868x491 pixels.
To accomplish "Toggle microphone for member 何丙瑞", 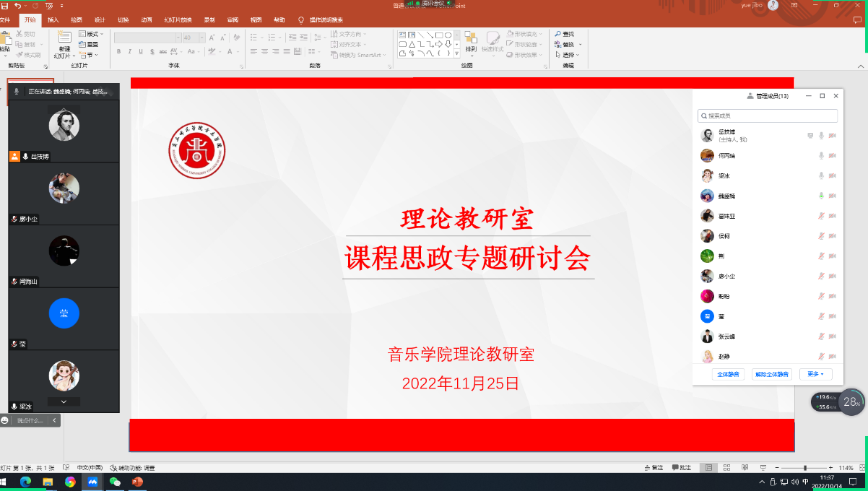I will [821, 156].
